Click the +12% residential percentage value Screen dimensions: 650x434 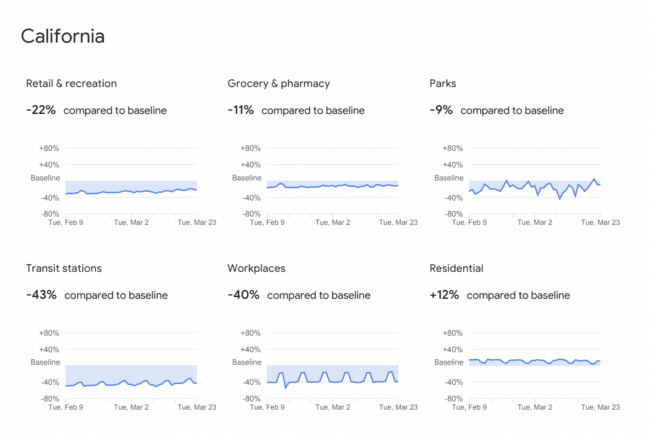pyautogui.click(x=444, y=295)
